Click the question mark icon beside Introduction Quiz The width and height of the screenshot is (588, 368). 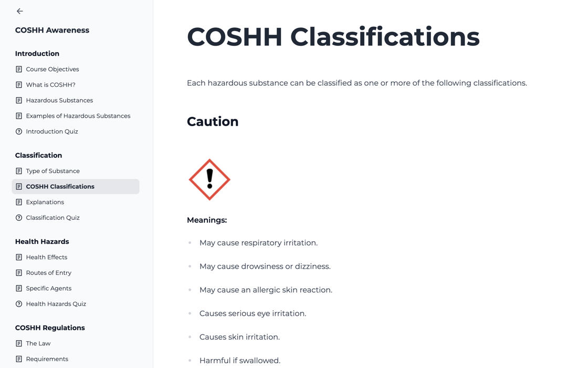pyautogui.click(x=18, y=131)
